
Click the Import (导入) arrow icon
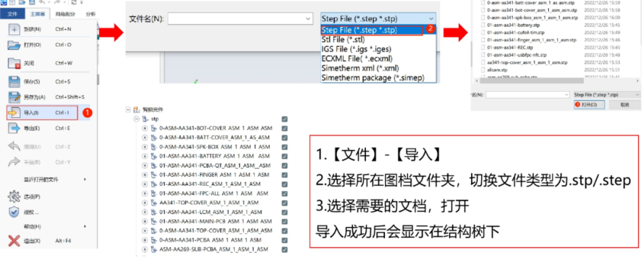pos(14,113)
